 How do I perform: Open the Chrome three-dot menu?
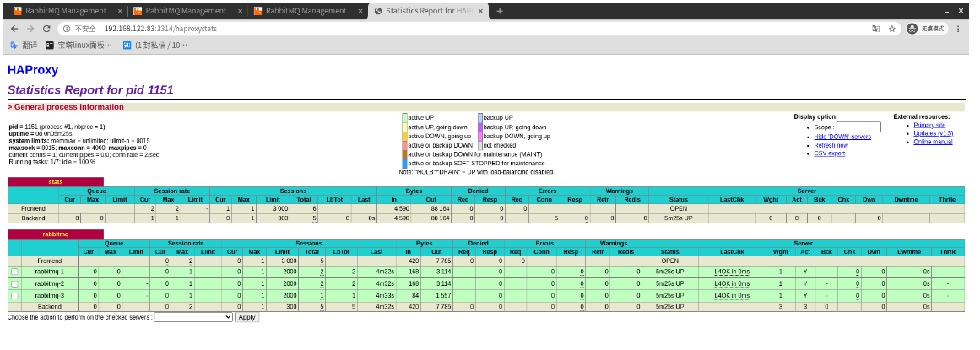(x=958, y=29)
